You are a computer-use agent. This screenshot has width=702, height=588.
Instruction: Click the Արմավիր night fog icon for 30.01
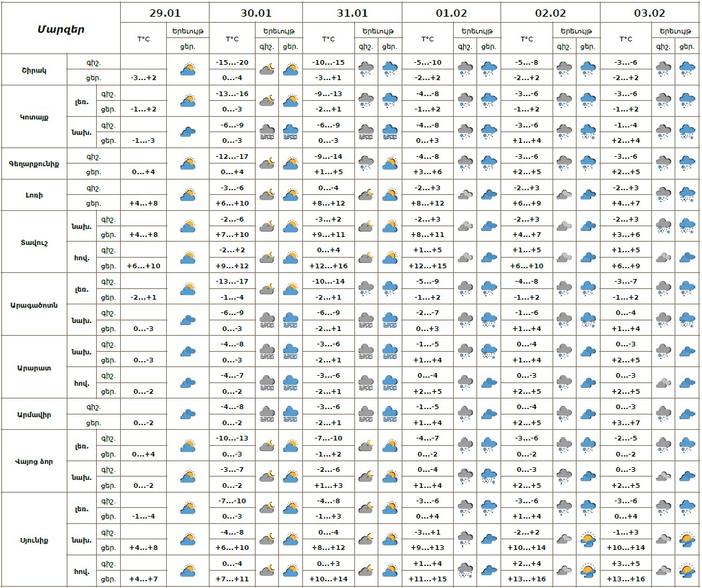coord(267,414)
